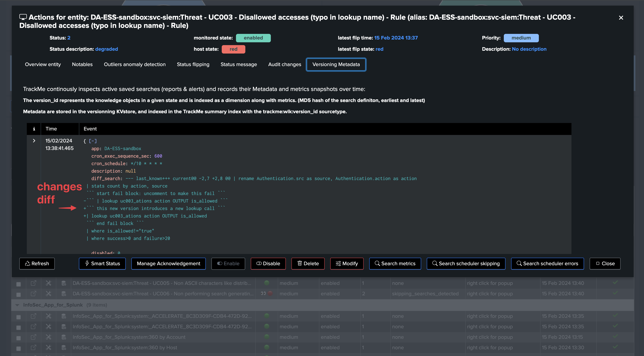Collapse the JSON event with [-] toggle
644x356 pixels.
coord(93,141)
